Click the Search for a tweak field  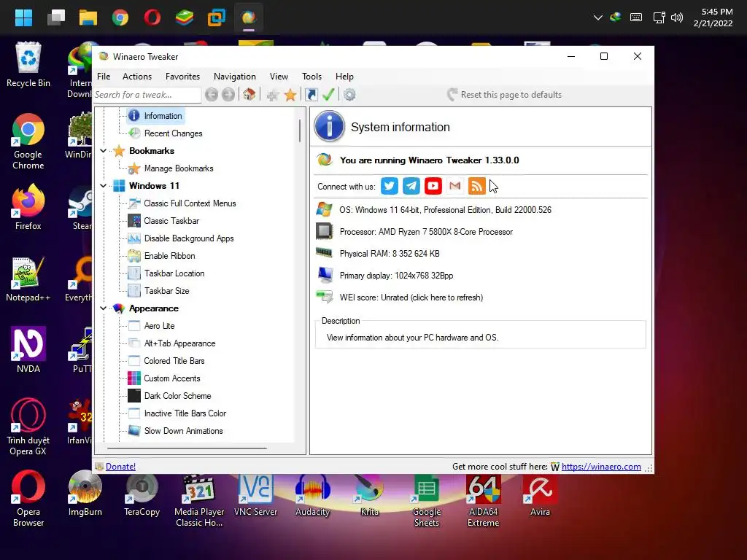147,95
